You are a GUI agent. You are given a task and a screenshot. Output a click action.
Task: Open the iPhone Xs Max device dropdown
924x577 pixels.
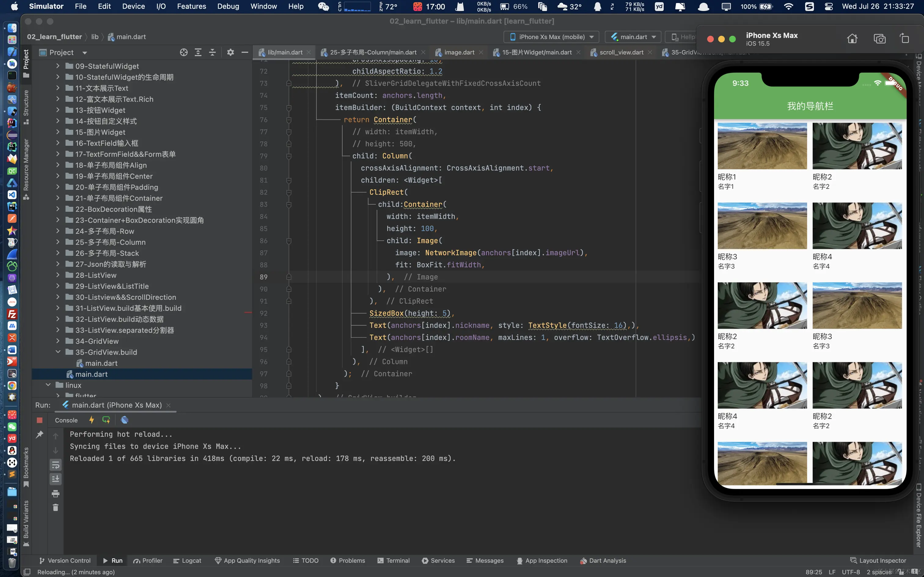pos(551,37)
